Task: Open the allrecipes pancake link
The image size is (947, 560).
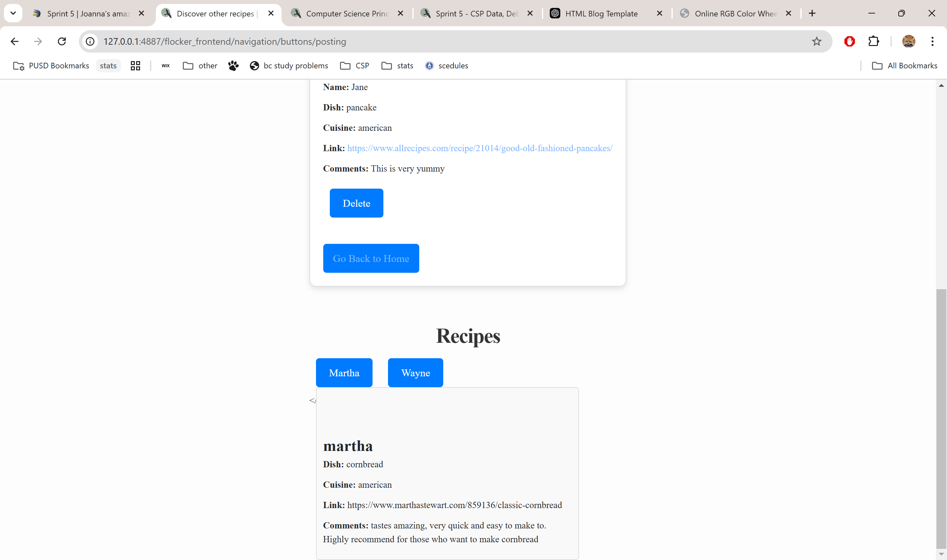Action: click(479, 147)
